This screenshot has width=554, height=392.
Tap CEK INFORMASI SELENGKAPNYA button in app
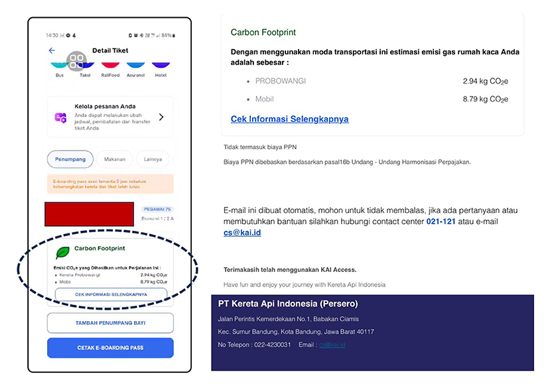coord(111,294)
